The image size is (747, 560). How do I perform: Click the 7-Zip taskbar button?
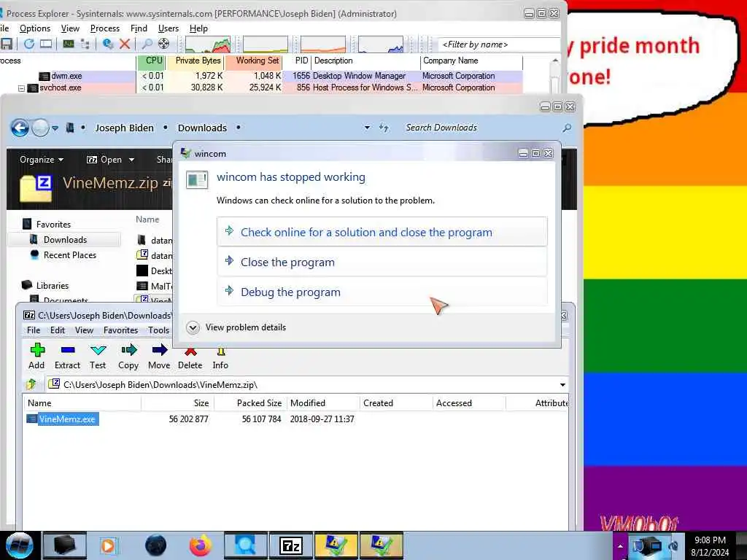(291, 545)
